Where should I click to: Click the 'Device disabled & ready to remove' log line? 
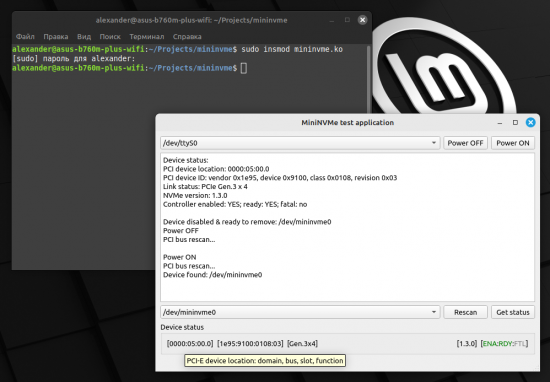coord(247,222)
